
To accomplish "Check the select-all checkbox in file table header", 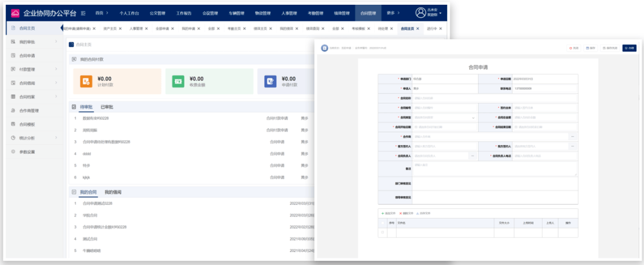I will (382, 223).
